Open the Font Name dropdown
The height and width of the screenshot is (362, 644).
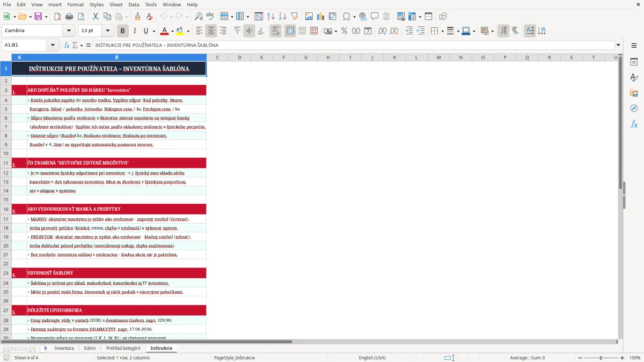coord(68,31)
